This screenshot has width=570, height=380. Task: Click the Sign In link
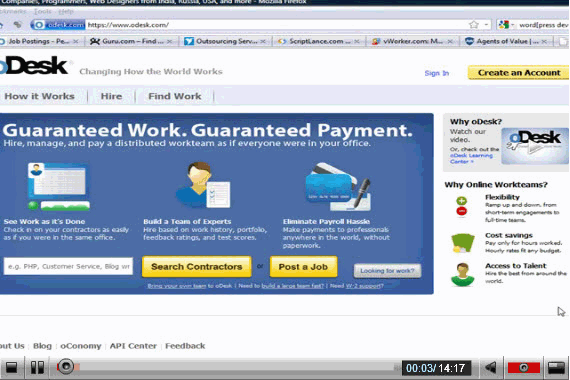[x=437, y=73]
